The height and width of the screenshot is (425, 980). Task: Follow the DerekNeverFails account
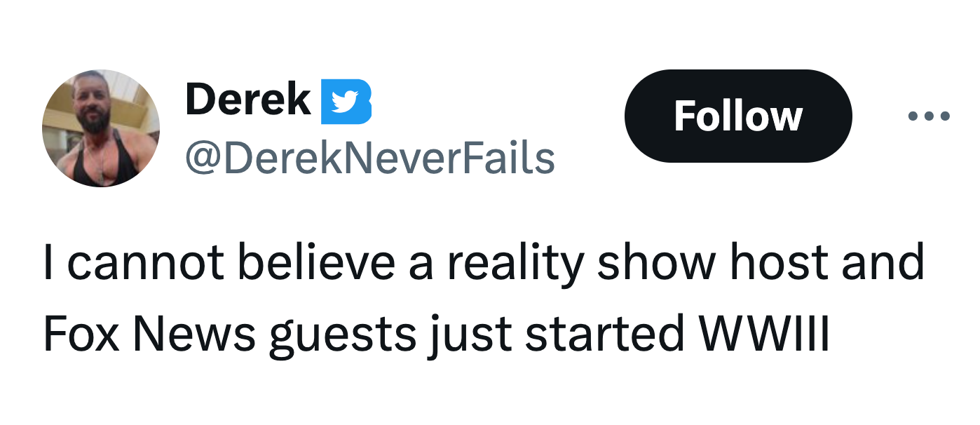click(x=738, y=116)
